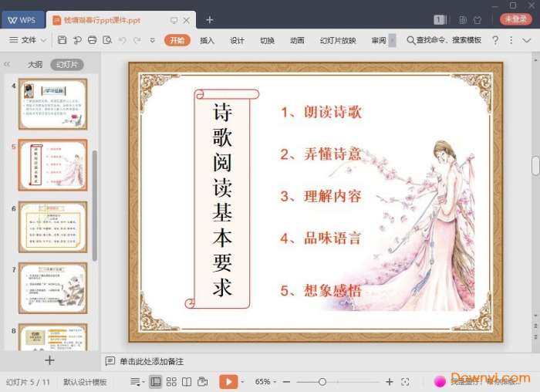Open the 动画 ribbon tab
The width and height of the screenshot is (540, 392).
[297, 40]
